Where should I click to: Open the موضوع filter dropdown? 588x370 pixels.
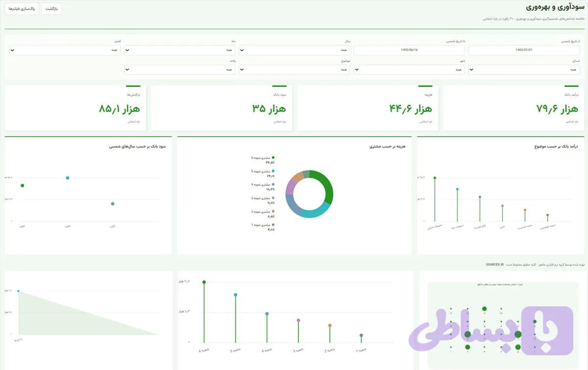coord(294,70)
